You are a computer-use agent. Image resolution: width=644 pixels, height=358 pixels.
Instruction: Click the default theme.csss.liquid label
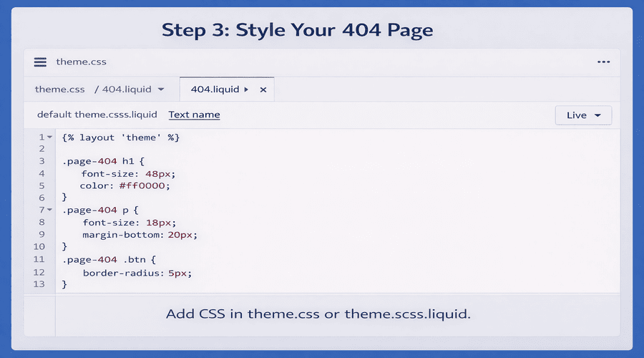tap(97, 115)
